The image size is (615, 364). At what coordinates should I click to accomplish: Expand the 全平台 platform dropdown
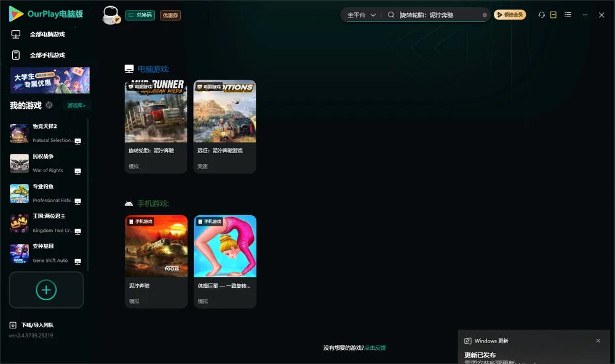pos(361,15)
